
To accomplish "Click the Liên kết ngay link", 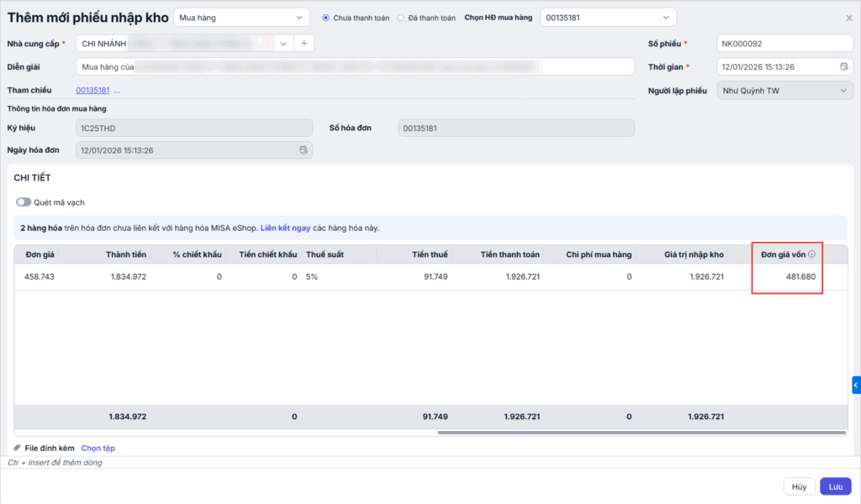I will [285, 228].
